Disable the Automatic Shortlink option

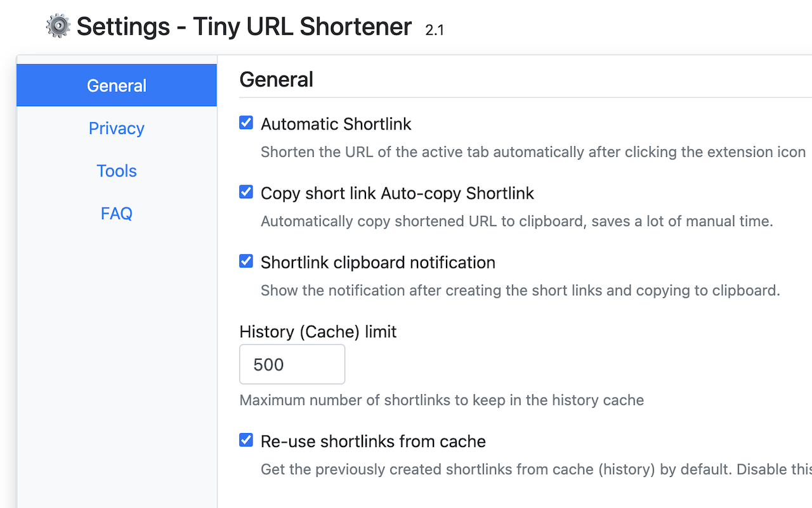tap(246, 122)
